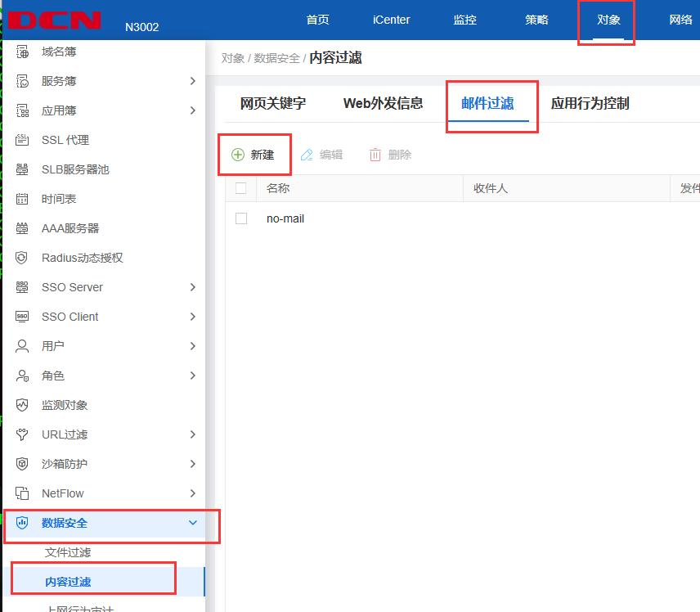Open the 监控 top menu
Viewport: 700px width, 612px height.
coord(465,20)
